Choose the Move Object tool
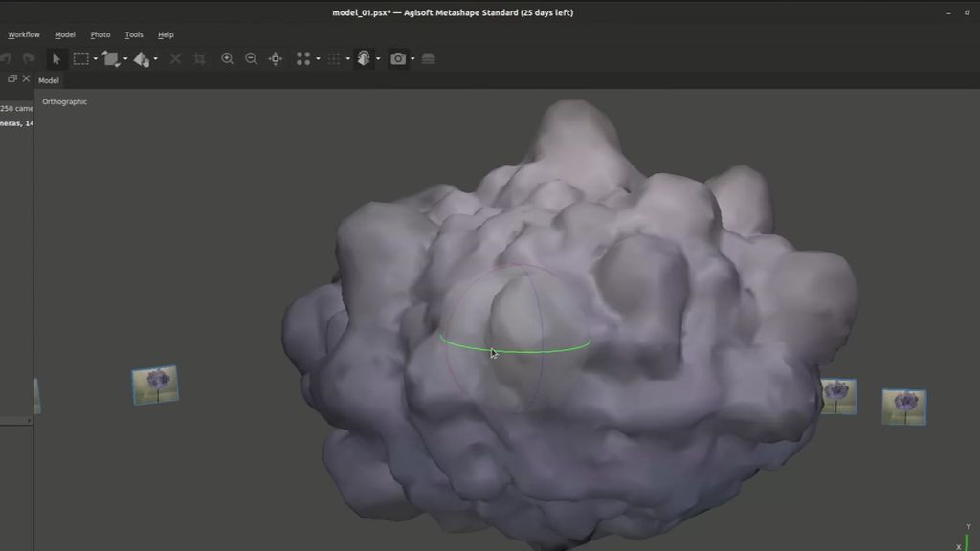The image size is (980, 551). (x=141, y=59)
